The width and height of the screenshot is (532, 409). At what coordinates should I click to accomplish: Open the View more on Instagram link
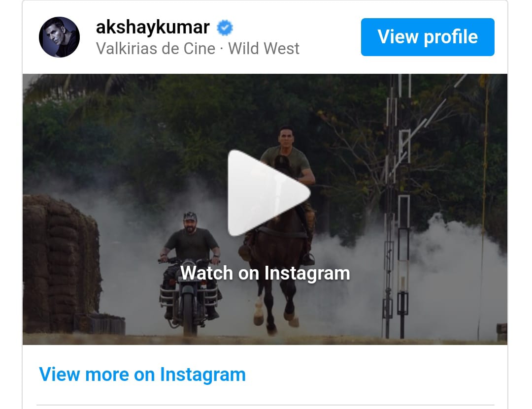coord(142,375)
